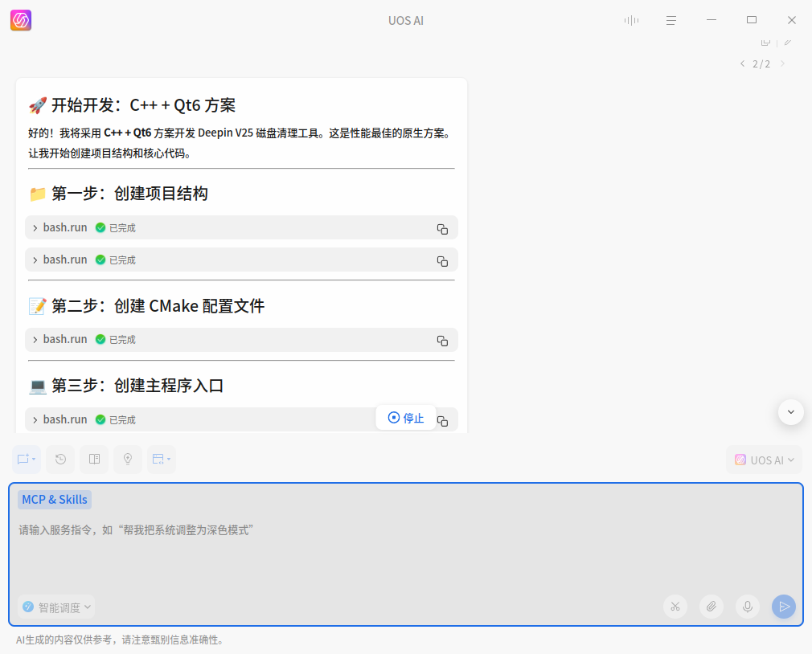Click the paperclip attachment icon
Viewport: 812px width, 654px height.
point(711,607)
